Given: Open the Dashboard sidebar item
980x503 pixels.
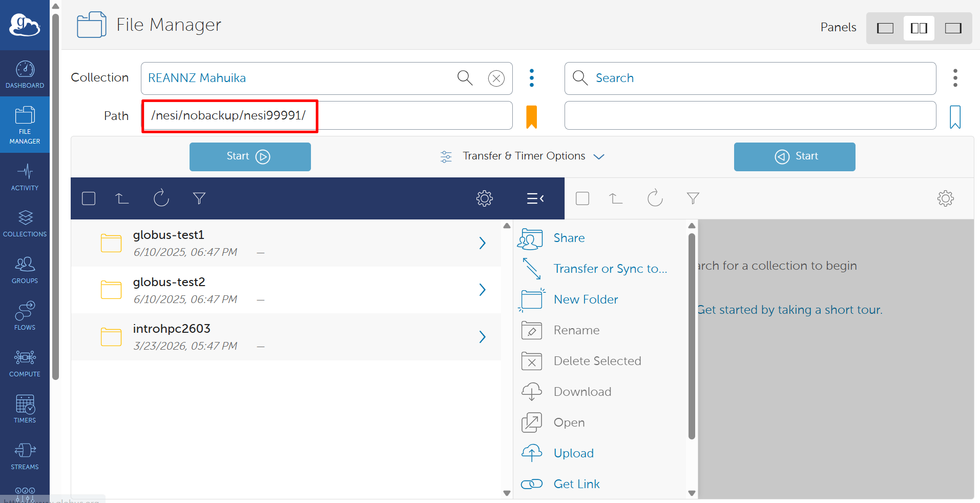Looking at the screenshot, I should point(25,74).
